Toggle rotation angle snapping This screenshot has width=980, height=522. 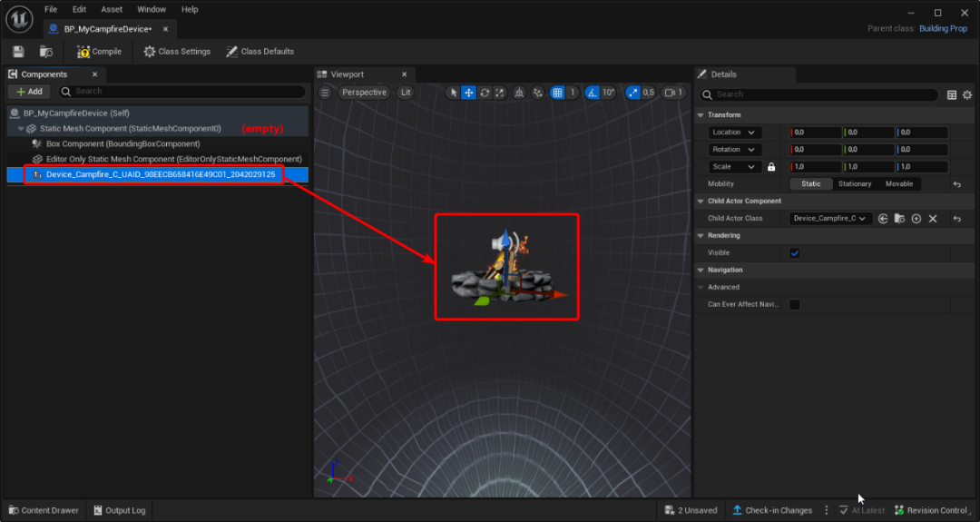pyautogui.click(x=592, y=93)
